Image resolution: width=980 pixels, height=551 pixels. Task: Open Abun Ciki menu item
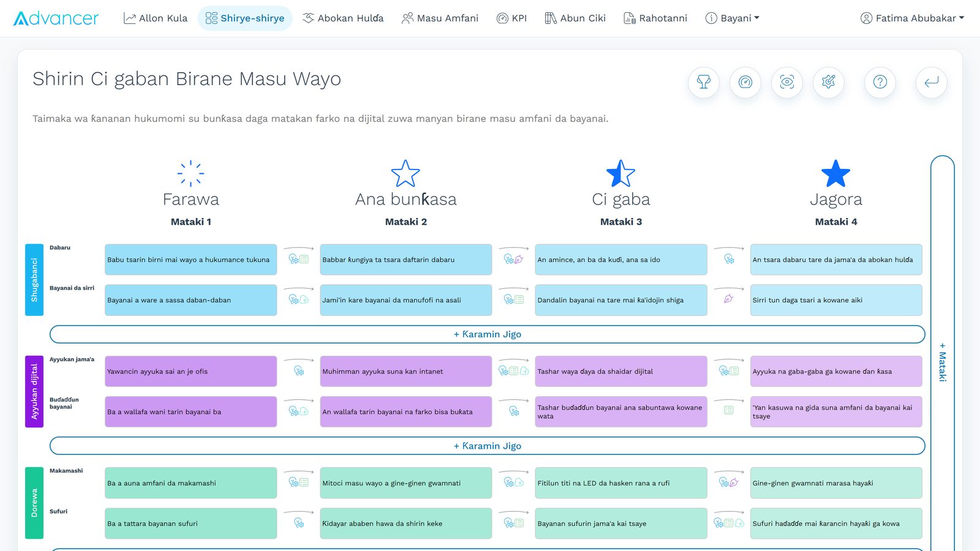575,18
